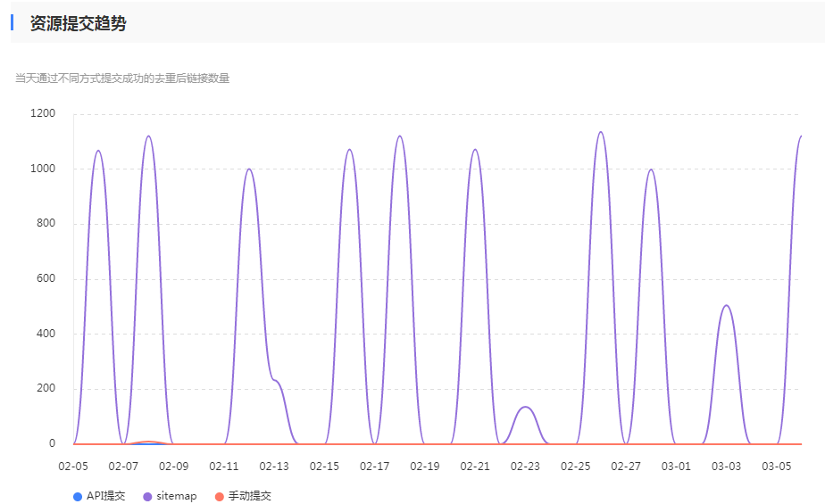Click the 03-01 date label
Image resolution: width=825 pixels, height=504 pixels.
[676, 467]
